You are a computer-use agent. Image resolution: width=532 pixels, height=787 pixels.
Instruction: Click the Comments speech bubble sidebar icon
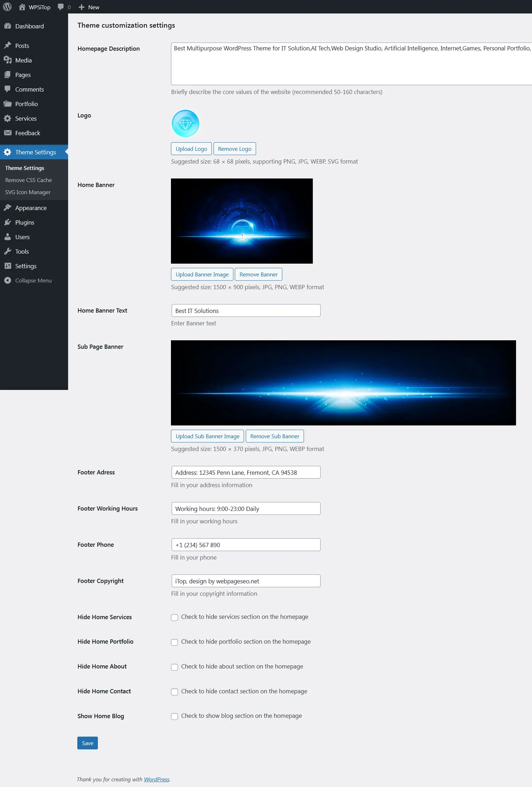(7, 89)
